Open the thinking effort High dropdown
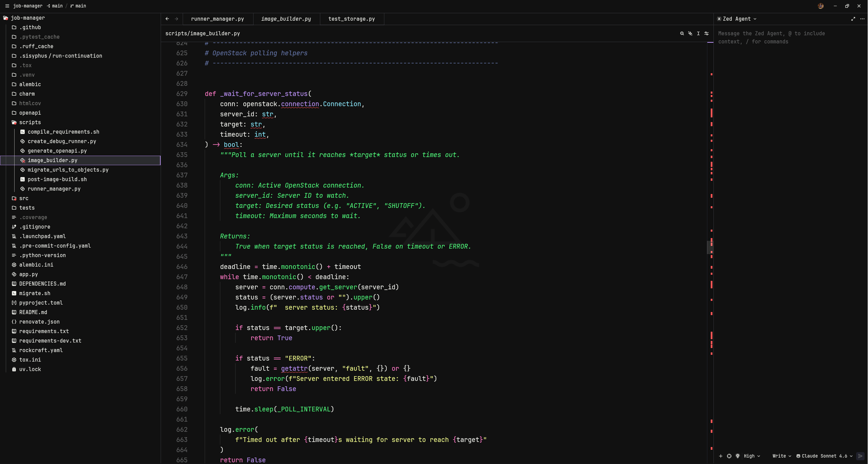Viewport: 868px width, 464px height. (752, 456)
